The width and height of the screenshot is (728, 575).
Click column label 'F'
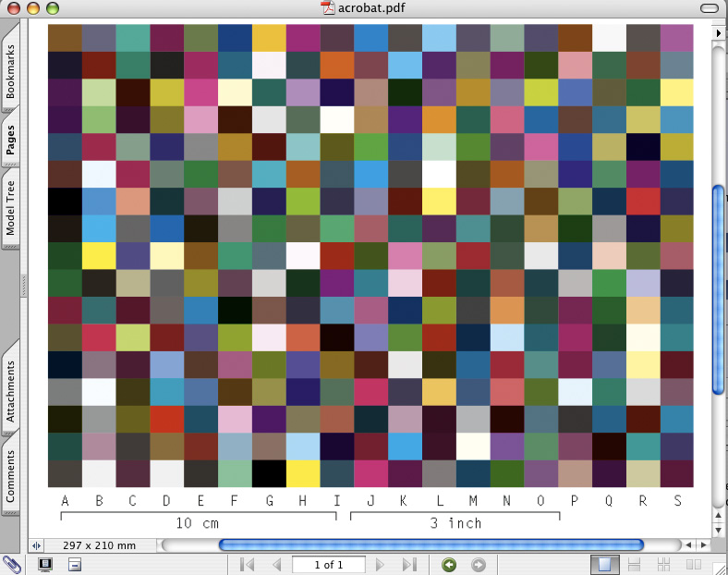pyautogui.click(x=235, y=501)
